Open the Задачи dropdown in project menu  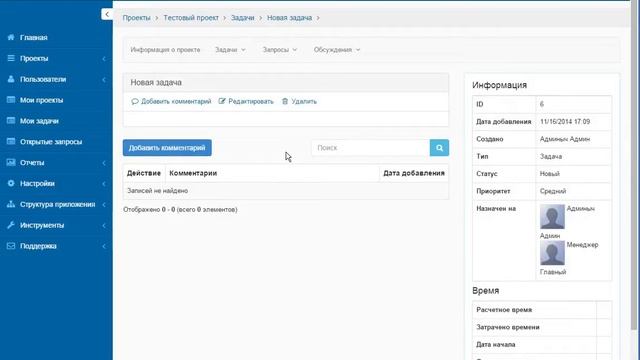pos(230,50)
